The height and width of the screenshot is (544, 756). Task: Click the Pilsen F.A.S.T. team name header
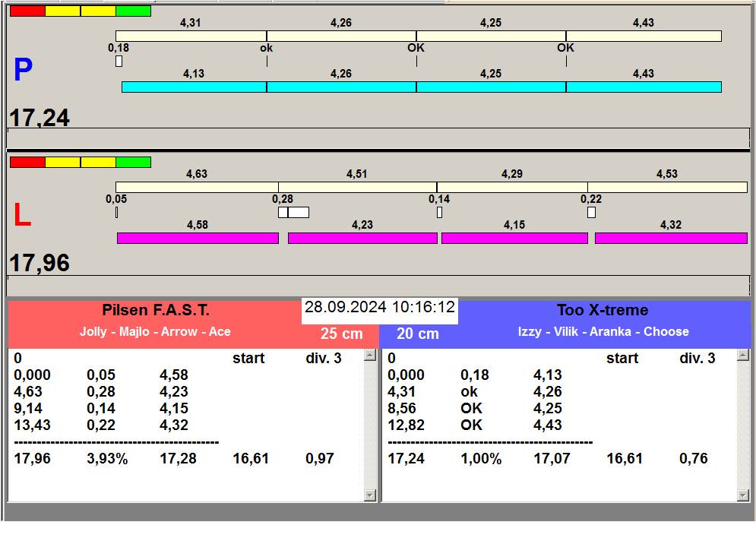pos(156,310)
